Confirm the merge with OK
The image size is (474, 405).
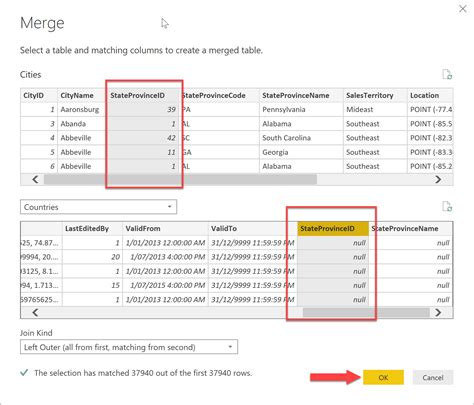[383, 377]
